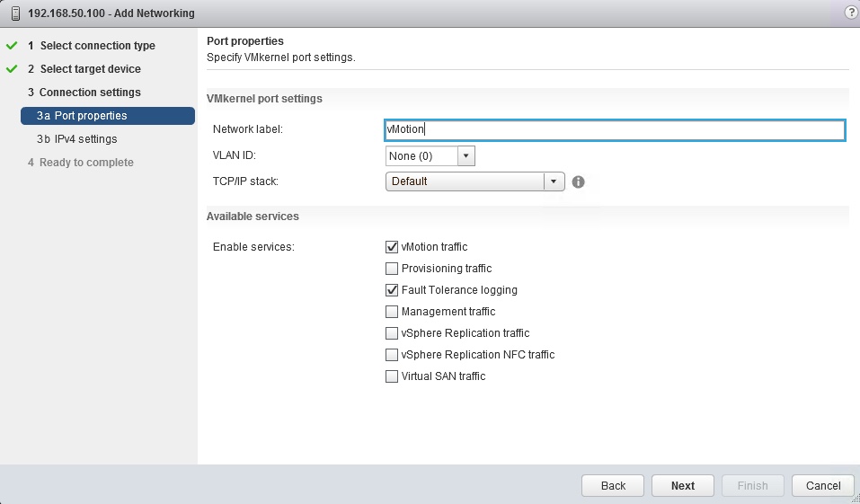
Task: Go to step 2 Select target device
Action: 90,69
